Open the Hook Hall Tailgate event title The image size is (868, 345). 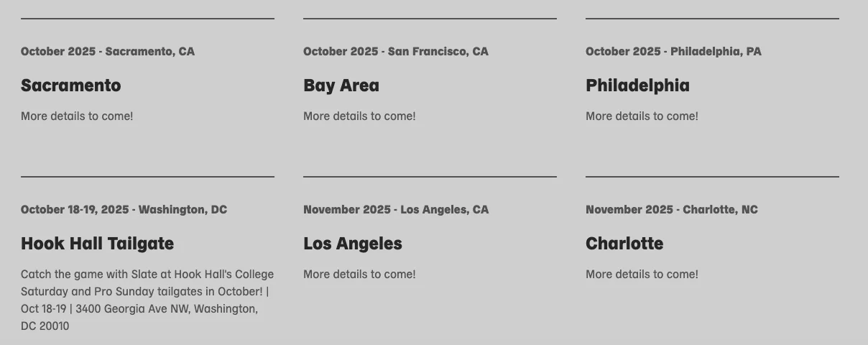click(x=97, y=244)
